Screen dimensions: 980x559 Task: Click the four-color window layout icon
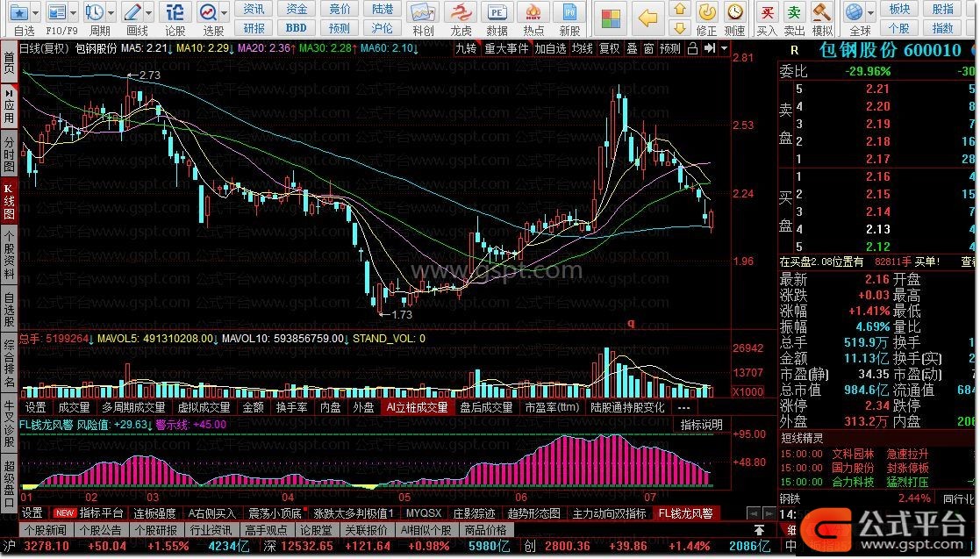click(610, 18)
